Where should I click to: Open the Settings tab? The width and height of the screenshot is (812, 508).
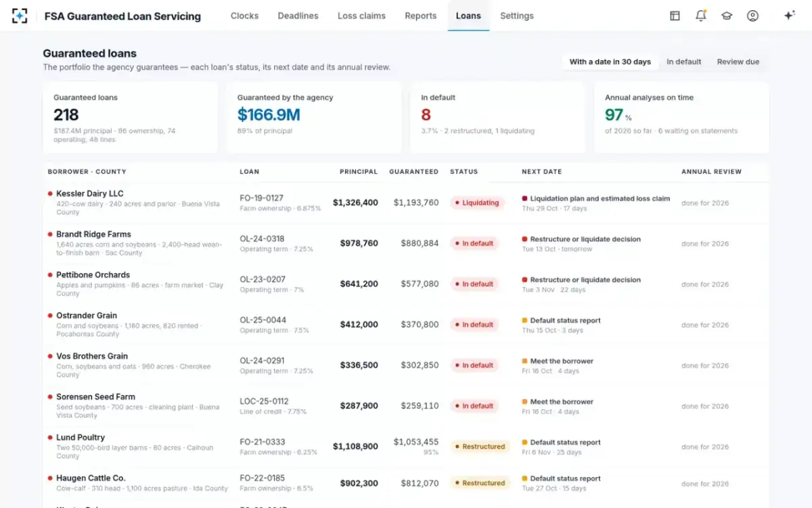(517, 16)
